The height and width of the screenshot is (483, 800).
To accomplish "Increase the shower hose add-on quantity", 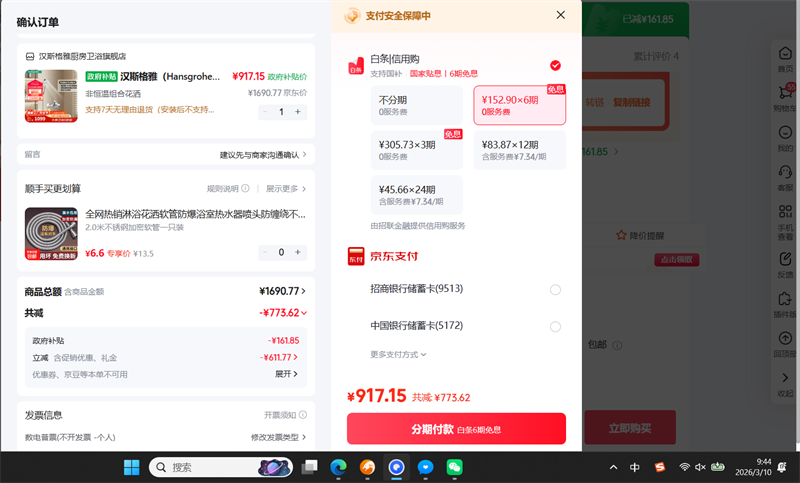I will [x=297, y=253].
